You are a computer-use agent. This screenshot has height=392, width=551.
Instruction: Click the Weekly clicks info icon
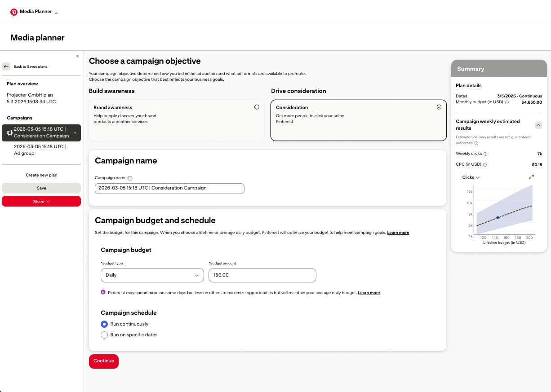pyautogui.click(x=485, y=154)
